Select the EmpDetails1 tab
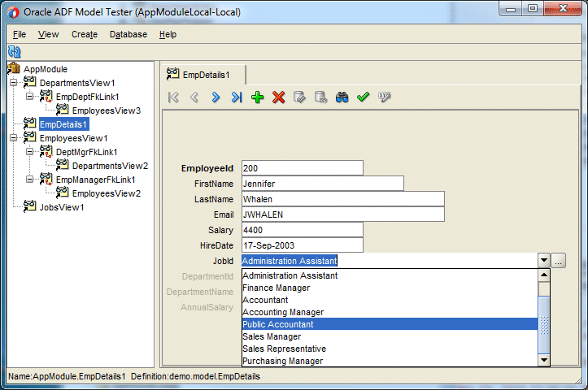 (x=203, y=75)
